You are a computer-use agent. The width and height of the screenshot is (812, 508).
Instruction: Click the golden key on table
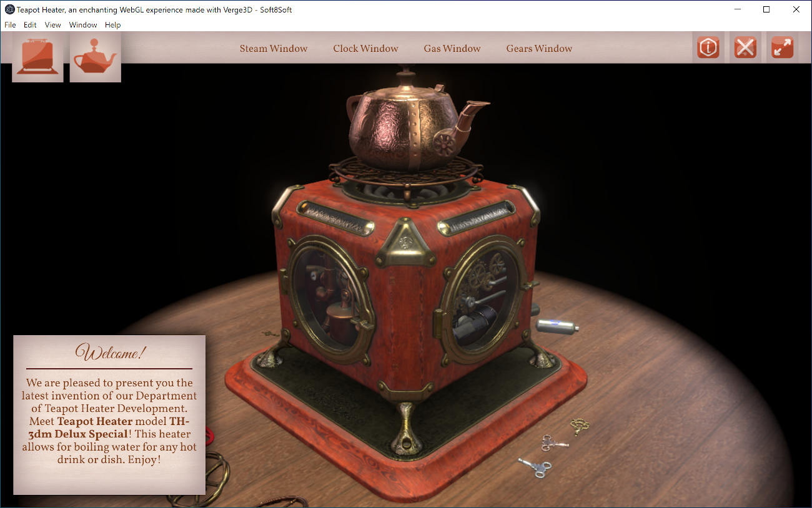click(x=580, y=427)
